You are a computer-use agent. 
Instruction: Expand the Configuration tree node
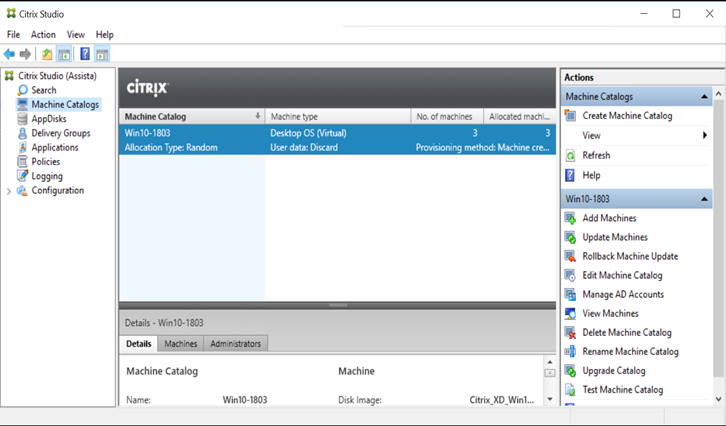(8, 191)
